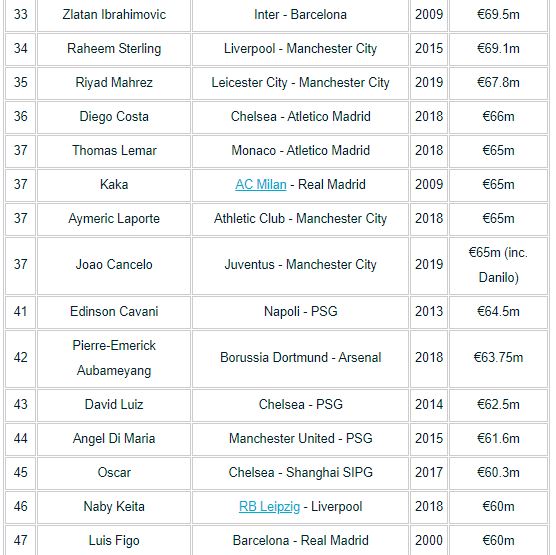Image resolution: width=556 pixels, height=555 pixels.
Task: Open the AC Milan link
Action: click(x=261, y=184)
